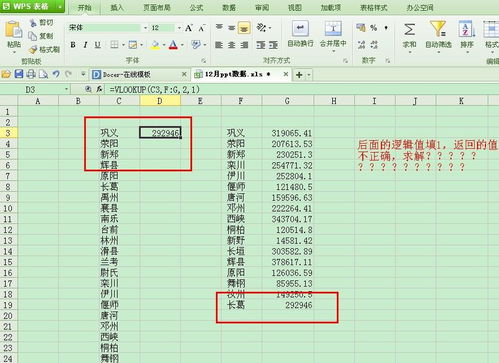Click the print icon in quick toolbar
The image size is (499, 363).
(31, 74)
